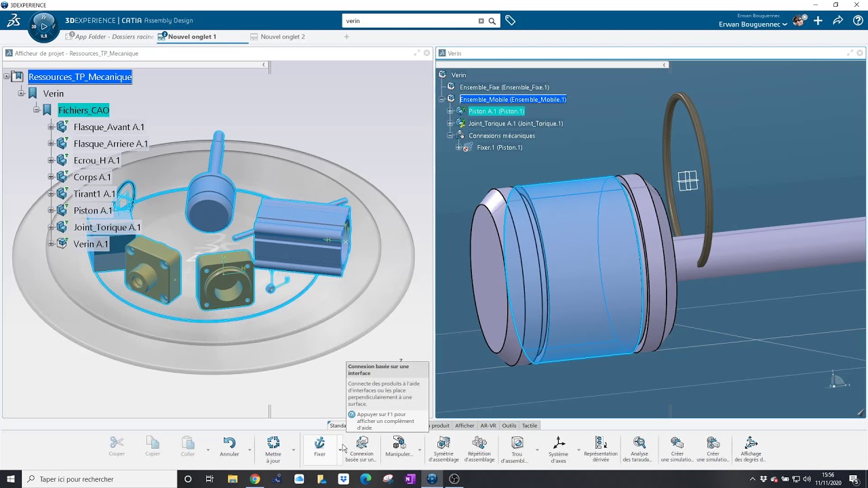Open the Afficher toolbar tab

pyautogui.click(x=465, y=426)
